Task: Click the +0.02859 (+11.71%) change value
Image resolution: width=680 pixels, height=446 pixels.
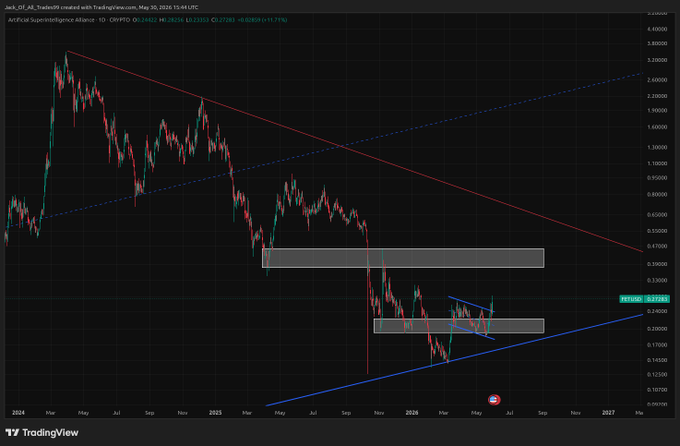Action: (x=262, y=20)
